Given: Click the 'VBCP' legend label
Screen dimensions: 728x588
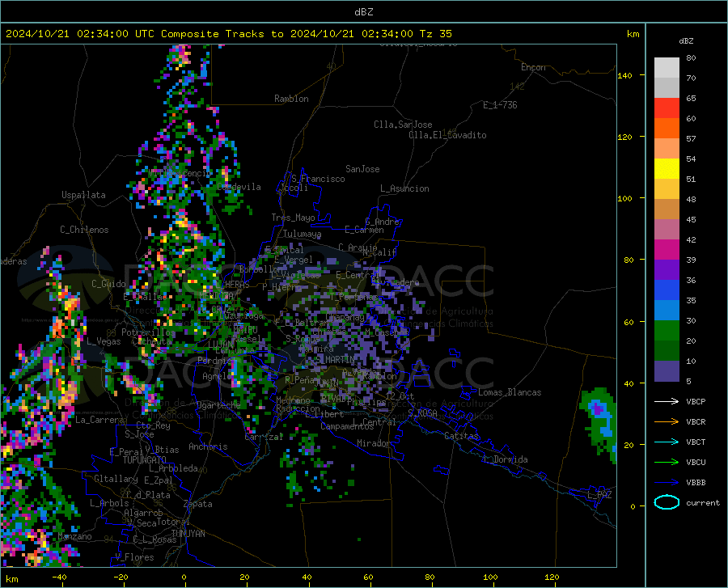Looking at the screenshot, I should 696,401.
